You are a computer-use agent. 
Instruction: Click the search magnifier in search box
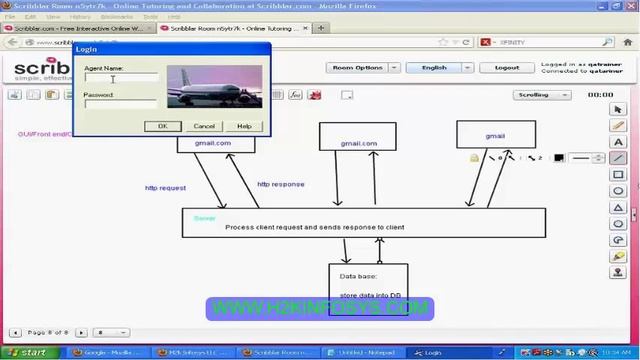click(x=607, y=42)
